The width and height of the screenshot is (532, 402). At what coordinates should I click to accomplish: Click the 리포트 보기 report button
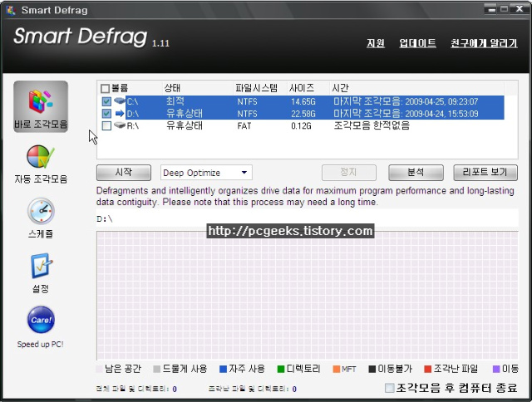(x=485, y=173)
